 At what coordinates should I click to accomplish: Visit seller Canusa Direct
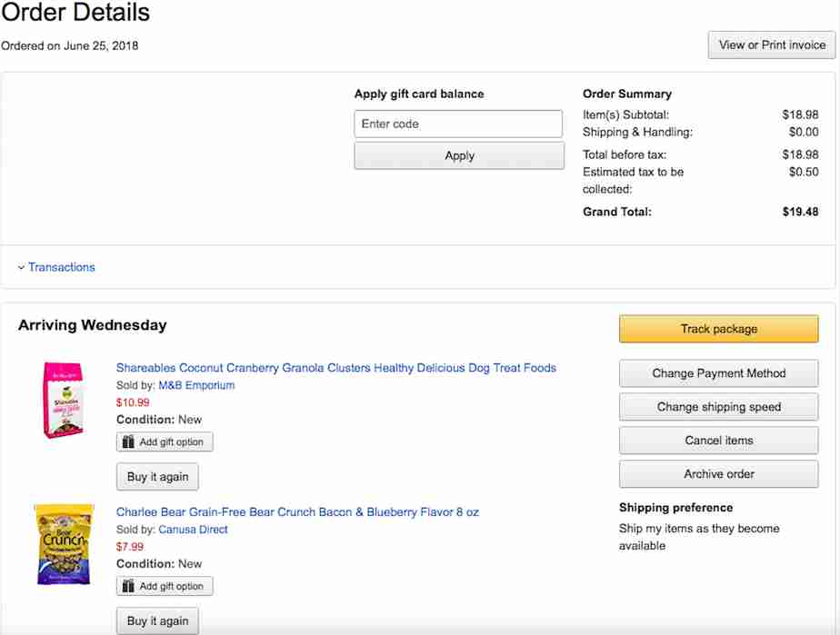pyautogui.click(x=193, y=530)
